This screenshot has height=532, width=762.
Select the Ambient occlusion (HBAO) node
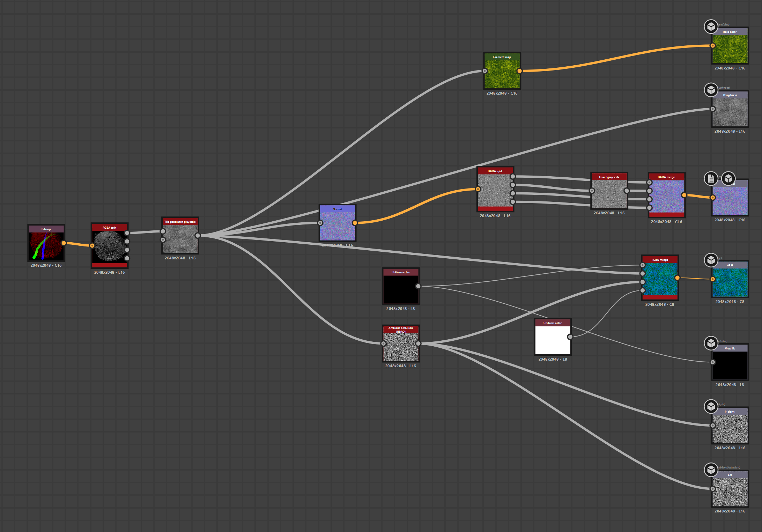401,343
